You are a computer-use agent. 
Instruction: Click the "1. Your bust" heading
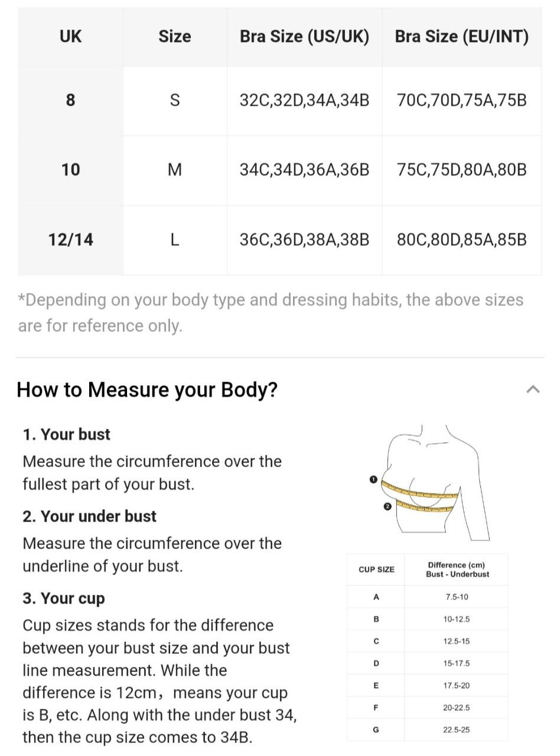(x=66, y=435)
